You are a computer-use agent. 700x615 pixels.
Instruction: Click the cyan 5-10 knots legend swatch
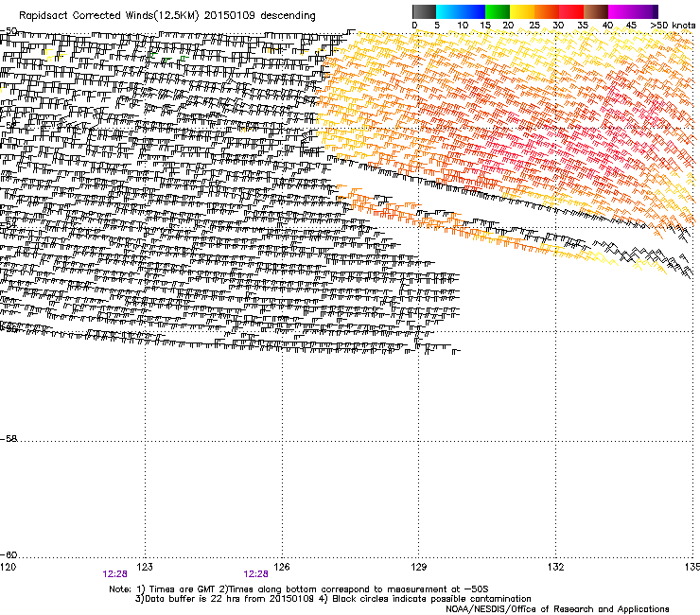pyautogui.click(x=448, y=11)
